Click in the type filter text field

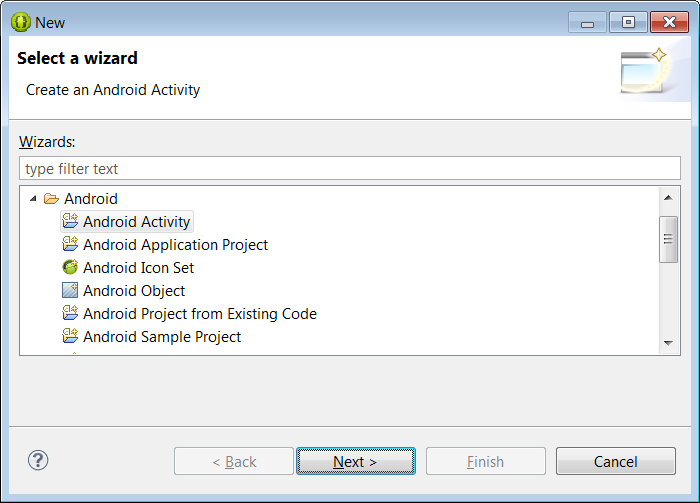click(x=349, y=169)
